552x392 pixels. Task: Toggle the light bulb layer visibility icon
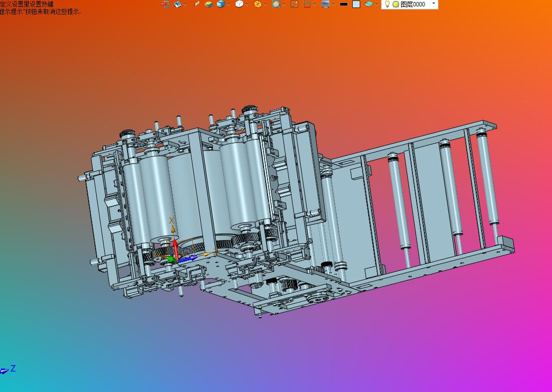click(387, 4)
